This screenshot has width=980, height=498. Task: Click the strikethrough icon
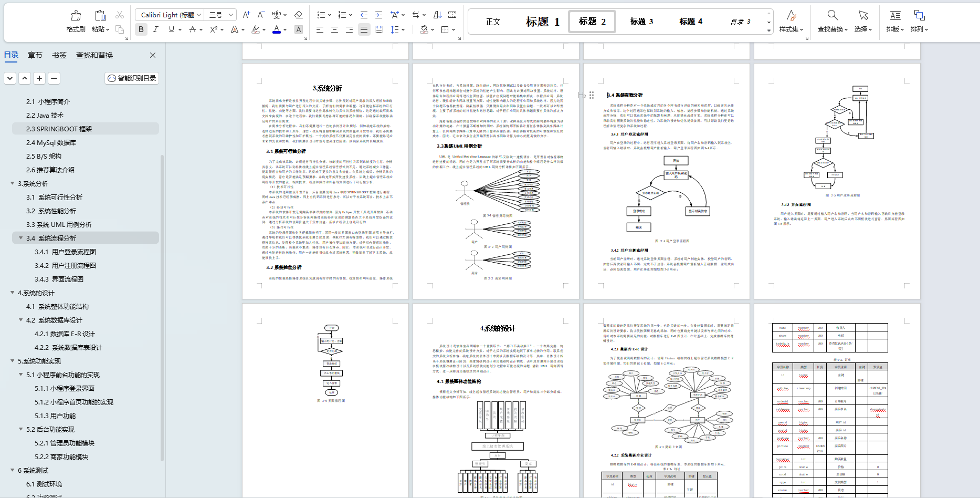[x=193, y=29]
